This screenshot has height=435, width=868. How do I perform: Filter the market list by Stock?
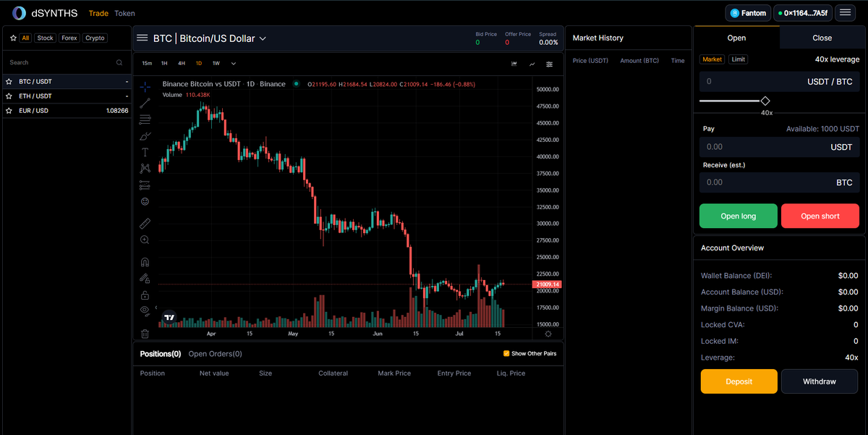click(46, 38)
